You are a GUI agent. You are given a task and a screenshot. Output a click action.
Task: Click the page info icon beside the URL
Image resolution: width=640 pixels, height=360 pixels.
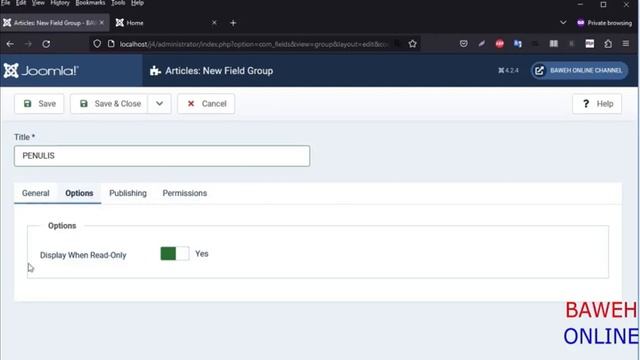pos(111,44)
